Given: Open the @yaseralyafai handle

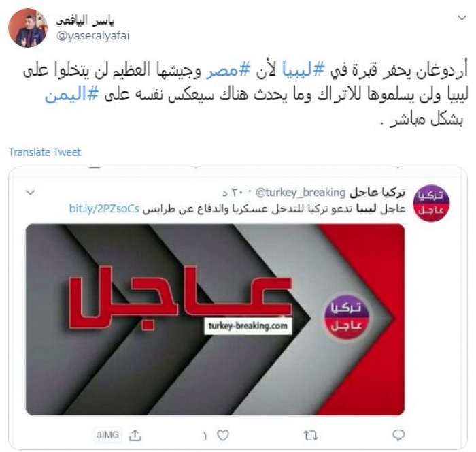Looking at the screenshot, I should [93, 36].
